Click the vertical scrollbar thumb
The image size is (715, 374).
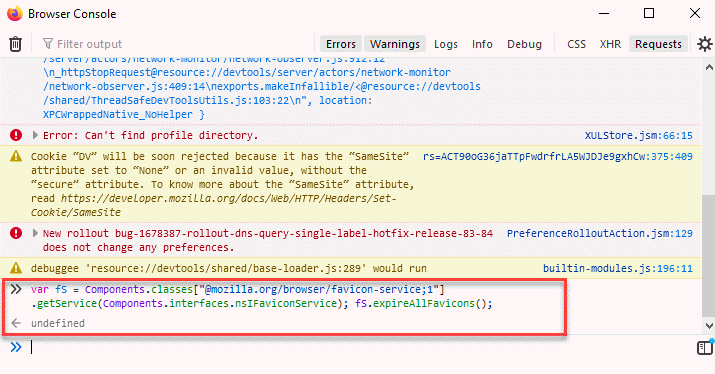[x=709, y=255]
